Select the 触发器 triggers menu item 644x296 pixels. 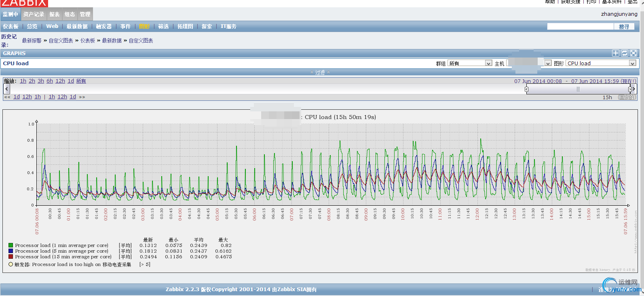point(104,26)
